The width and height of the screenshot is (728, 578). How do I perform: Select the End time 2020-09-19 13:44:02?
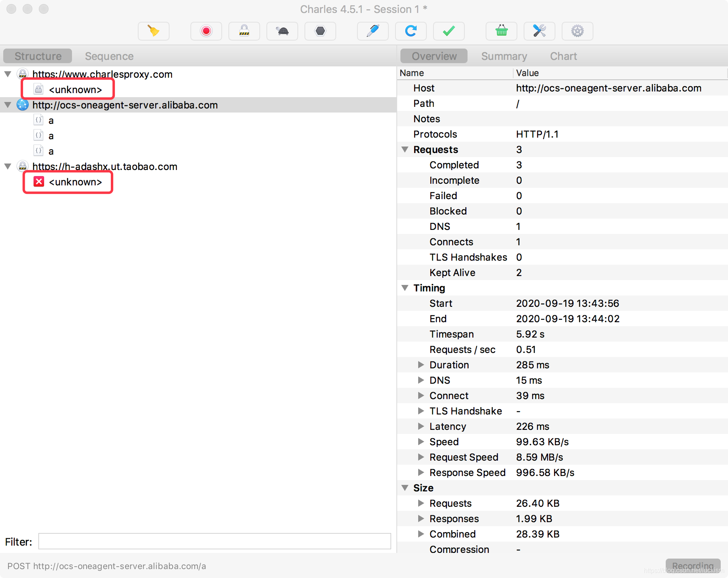tap(567, 319)
